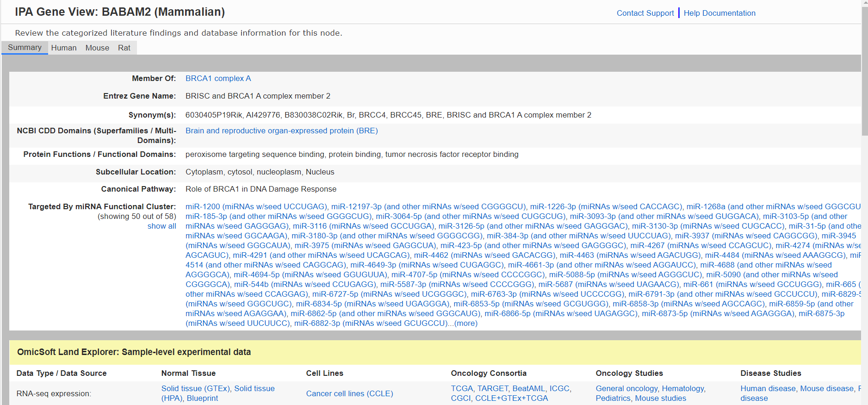Click the '(more)' miRNA list link
Viewport: 868px width, 405px height.
466,323
